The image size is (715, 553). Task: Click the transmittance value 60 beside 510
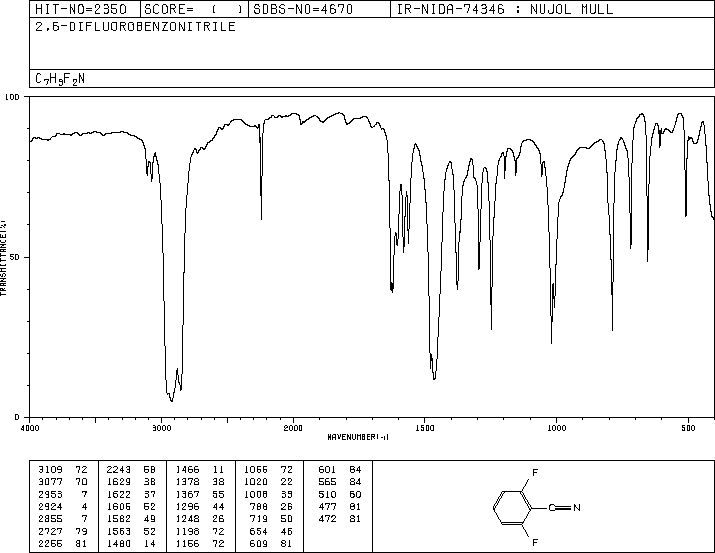[x=355, y=494]
